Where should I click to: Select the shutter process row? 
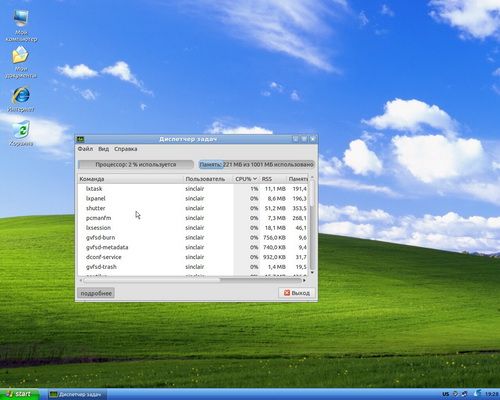[193, 208]
